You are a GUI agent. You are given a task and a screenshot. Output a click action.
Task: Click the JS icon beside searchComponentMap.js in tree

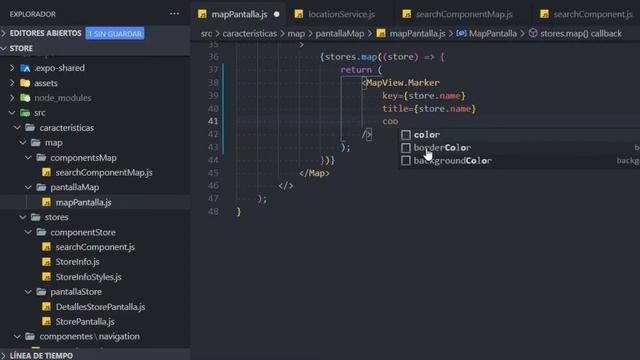tap(47, 172)
